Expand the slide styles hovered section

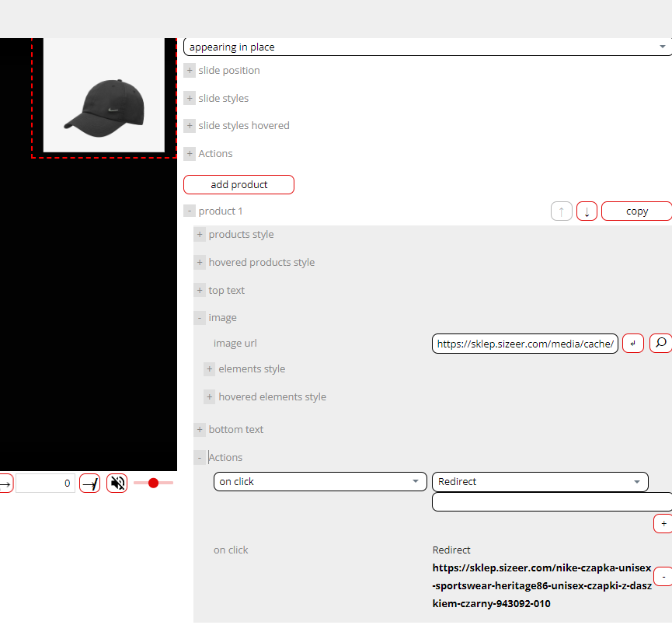[x=190, y=126]
